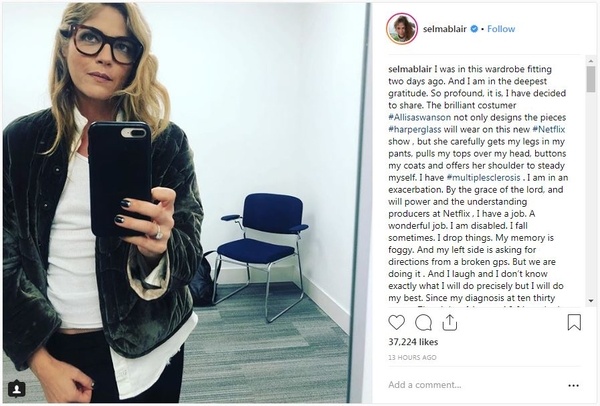Like the post with the heart icon
Image resolution: width=600 pixels, height=406 pixels.
pyautogui.click(x=396, y=323)
